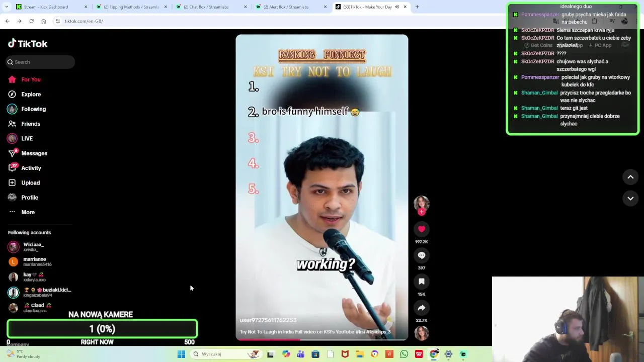Open Copilot from the taskbar

[286, 354]
